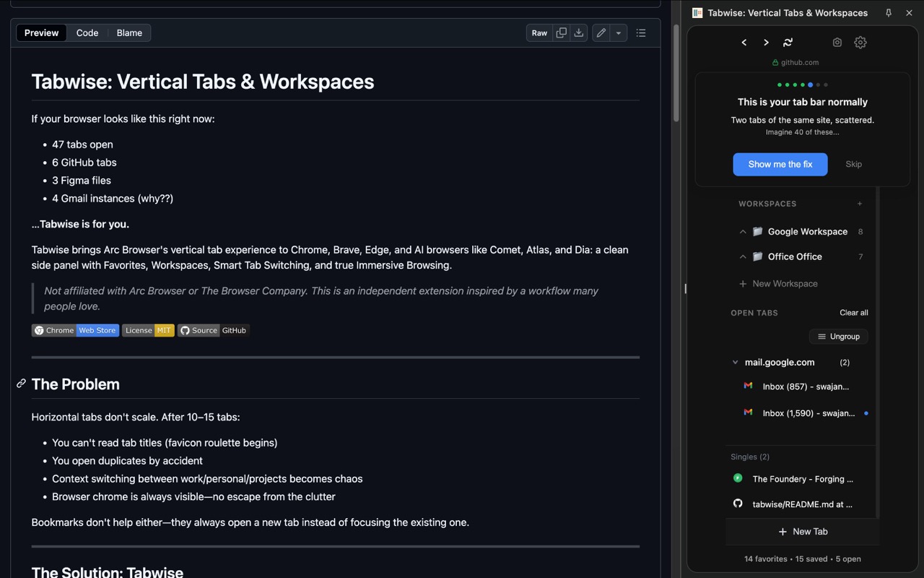Click the github.com address label
Viewport: 924px width, 578px height.
click(x=799, y=63)
